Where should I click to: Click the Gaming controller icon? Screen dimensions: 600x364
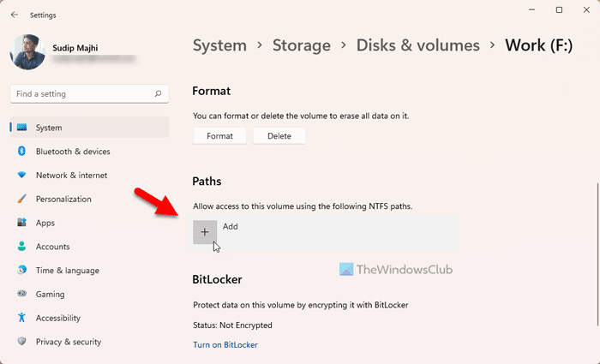pyautogui.click(x=22, y=294)
